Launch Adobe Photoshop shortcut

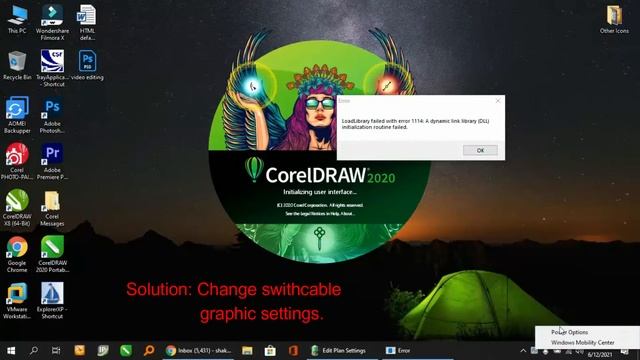tap(52, 115)
